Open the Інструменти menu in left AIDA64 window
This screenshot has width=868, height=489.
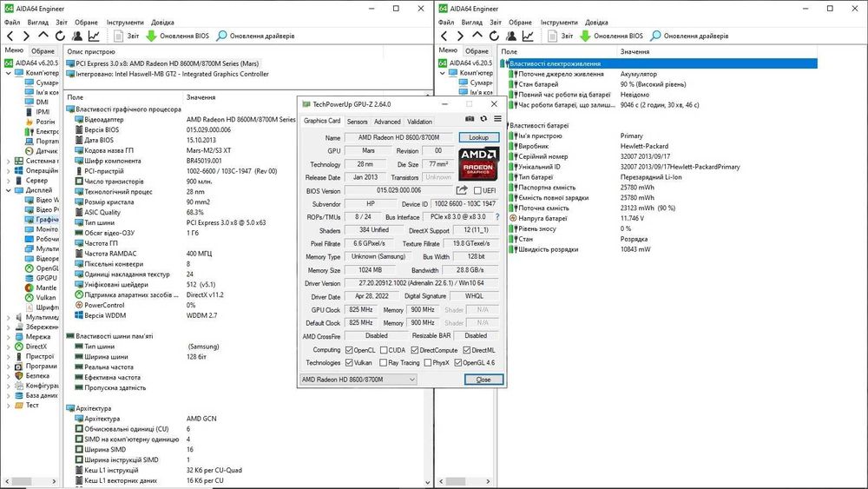126,22
